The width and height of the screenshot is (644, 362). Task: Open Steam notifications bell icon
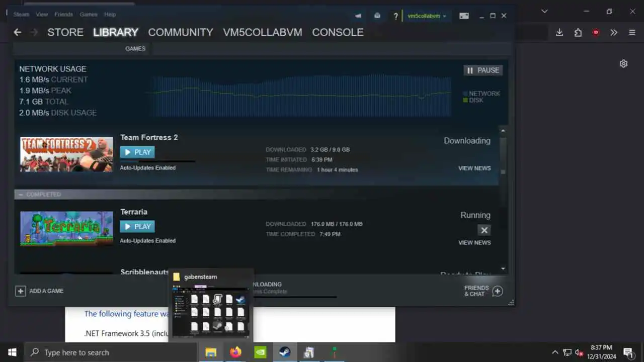377,16
